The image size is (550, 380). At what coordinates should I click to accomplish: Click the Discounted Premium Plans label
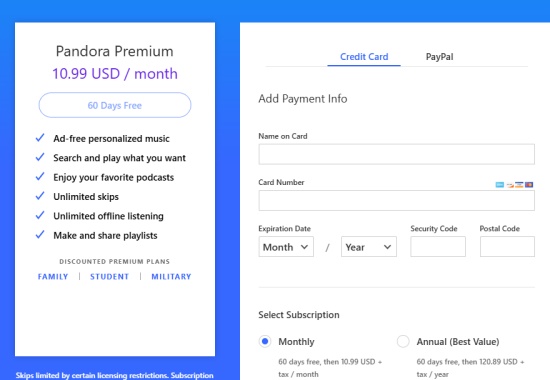click(115, 261)
